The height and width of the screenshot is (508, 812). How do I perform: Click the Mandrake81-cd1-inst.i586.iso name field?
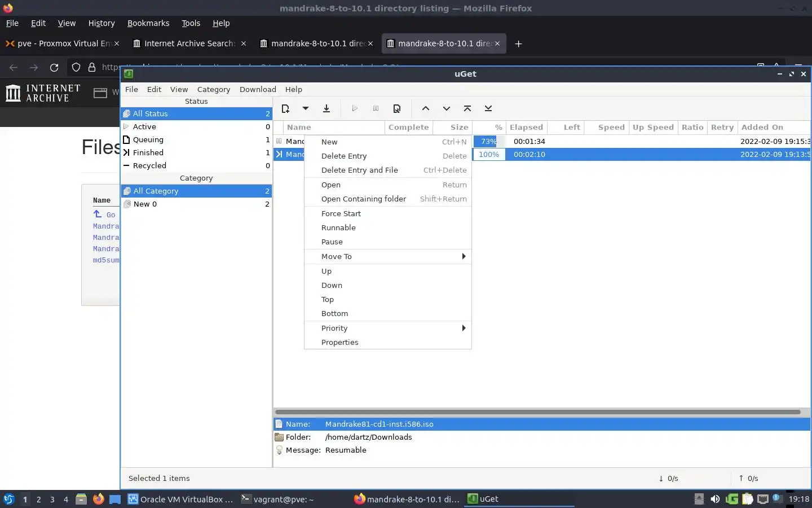click(379, 424)
